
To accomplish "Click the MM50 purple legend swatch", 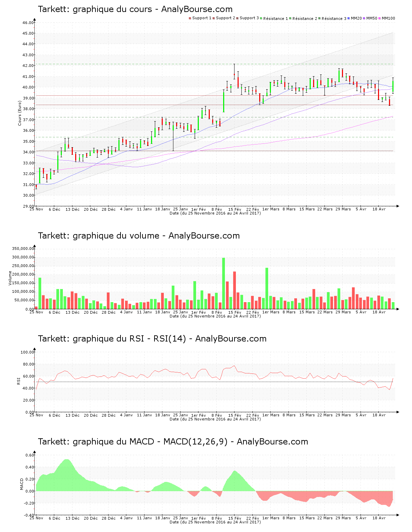I will (x=365, y=18).
